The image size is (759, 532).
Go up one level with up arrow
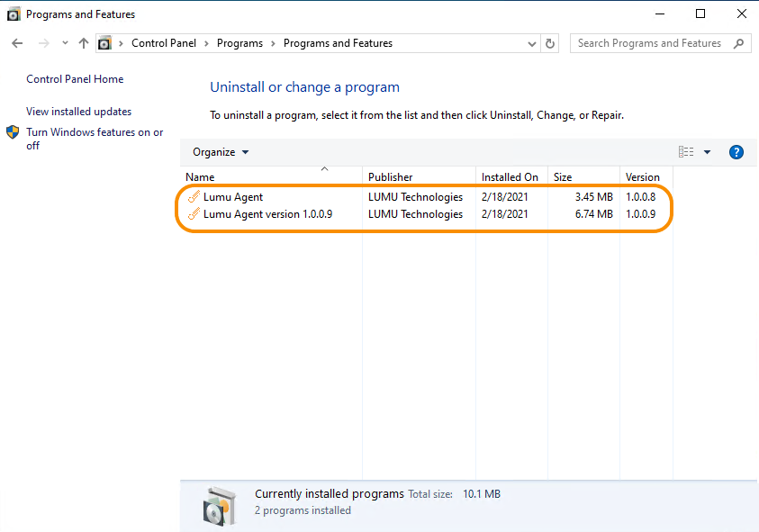83,43
